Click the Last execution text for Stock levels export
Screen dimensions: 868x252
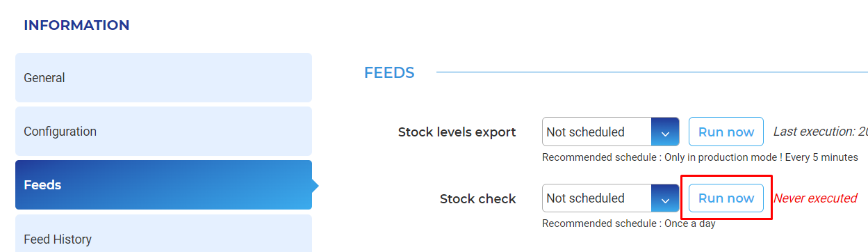click(821, 132)
